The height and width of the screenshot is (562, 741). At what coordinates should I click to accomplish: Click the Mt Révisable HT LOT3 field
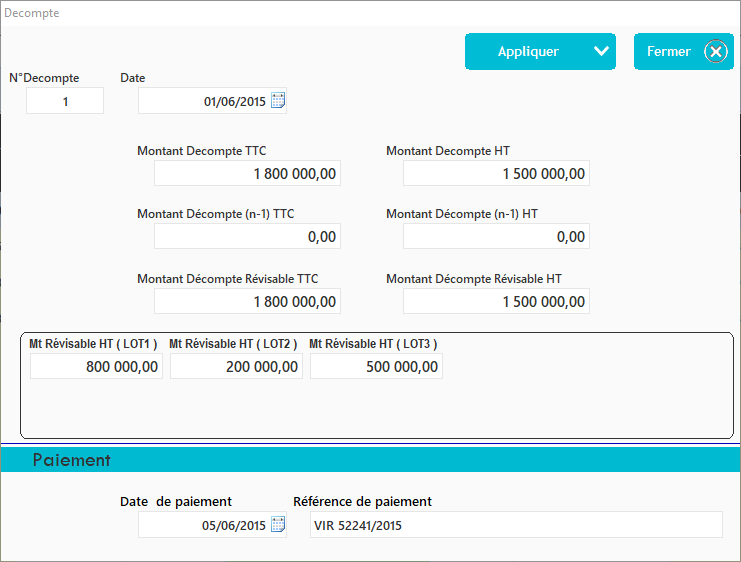coord(376,367)
